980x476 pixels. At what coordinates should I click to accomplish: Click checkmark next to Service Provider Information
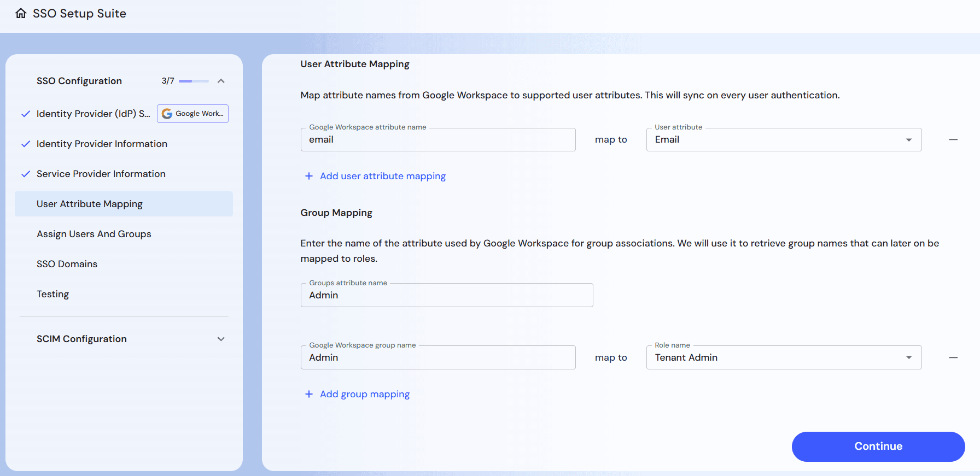(x=25, y=174)
